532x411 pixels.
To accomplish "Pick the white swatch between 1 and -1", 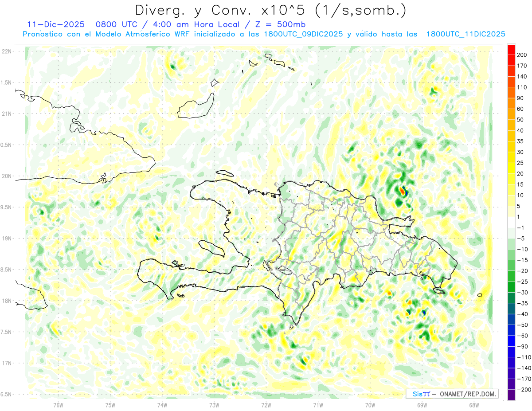I will point(511,222).
